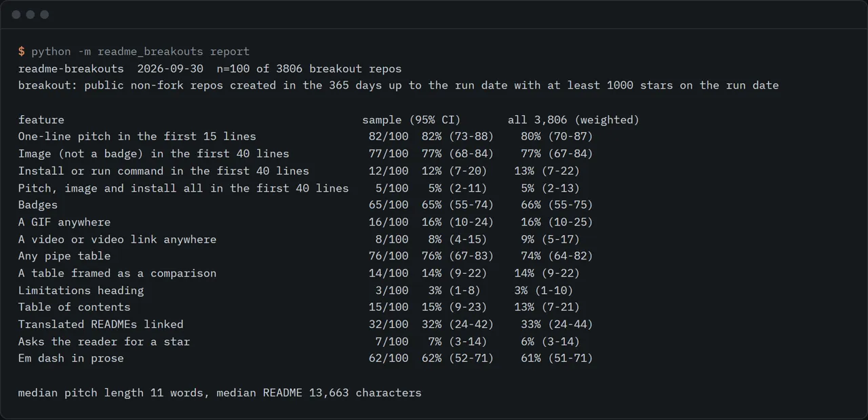The height and width of the screenshot is (420, 868).
Task: Click weighted value '5% (2-13)'
Action: [x=551, y=188]
